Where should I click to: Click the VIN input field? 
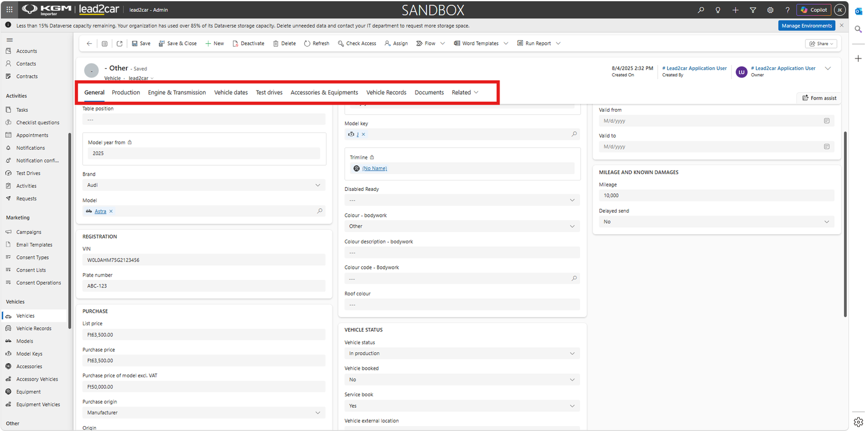click(204, 260)
